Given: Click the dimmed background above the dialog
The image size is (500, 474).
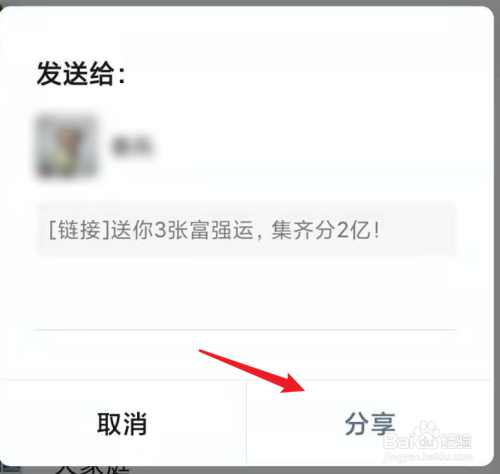Looking at the screenshot, I should click(250, 3).
